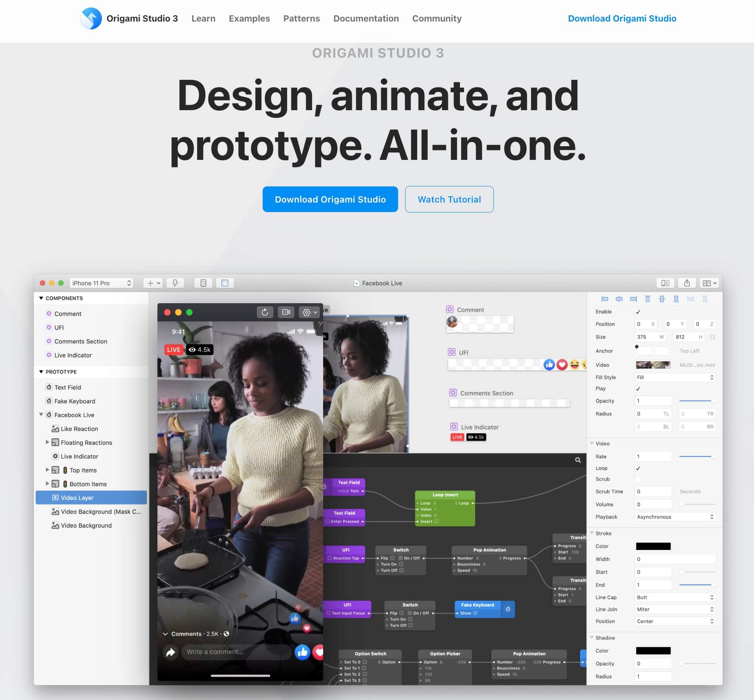754x700 pixels.
Task: Enable the Scrub checkbox
Action: point(638,479)
